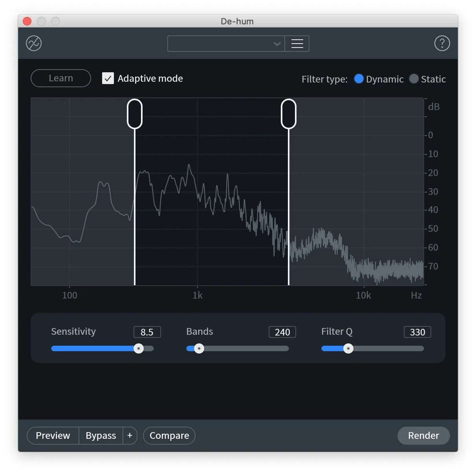Click the Compare button
Viewport: 476px width, 473px height.
point(169,435)
